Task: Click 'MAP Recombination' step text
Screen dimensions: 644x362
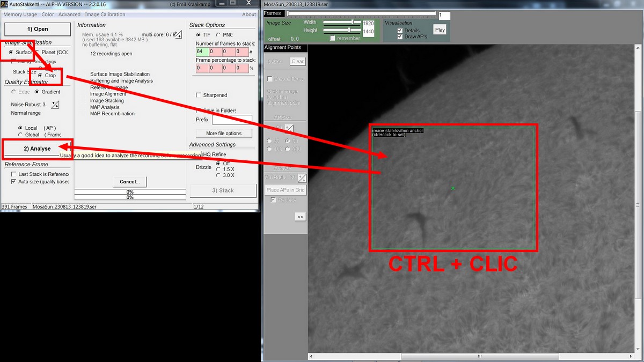Action: pyautogui.click(x=112, y=114)
